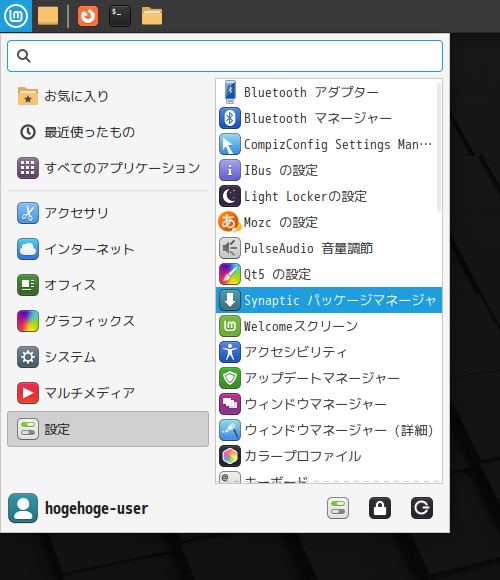Open the マルチメディア category
Screen dimensions: 500x580
pyautogui.click(x=108, y=393)
